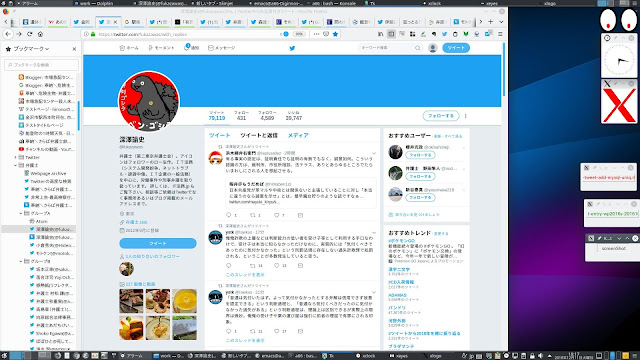View the 39,747 likes count stat

click(293, 116)
